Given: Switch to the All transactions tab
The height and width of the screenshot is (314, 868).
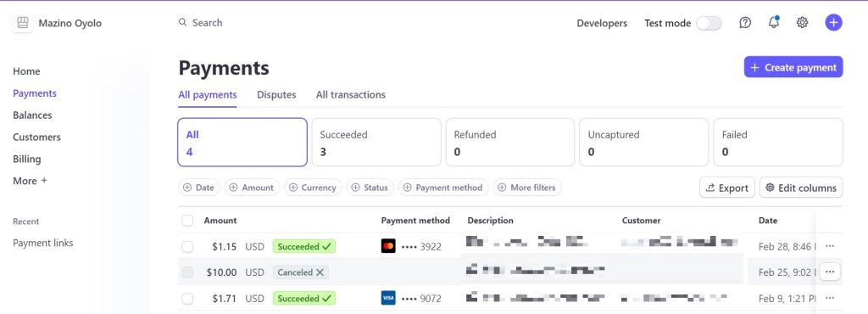Looking at the screenshot, I should pyautogui.click(x=350, y=95).
